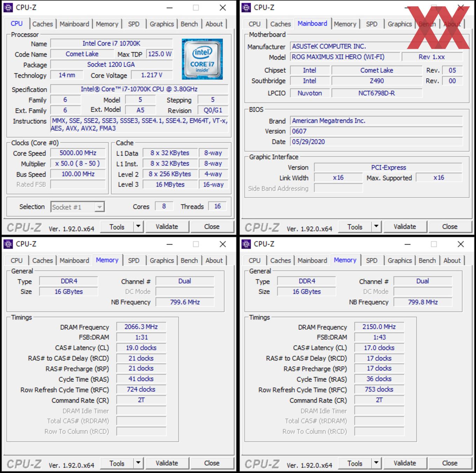
Task: Click the processor Name field Intel Core i7 10700K
Action: click(112, 43)
